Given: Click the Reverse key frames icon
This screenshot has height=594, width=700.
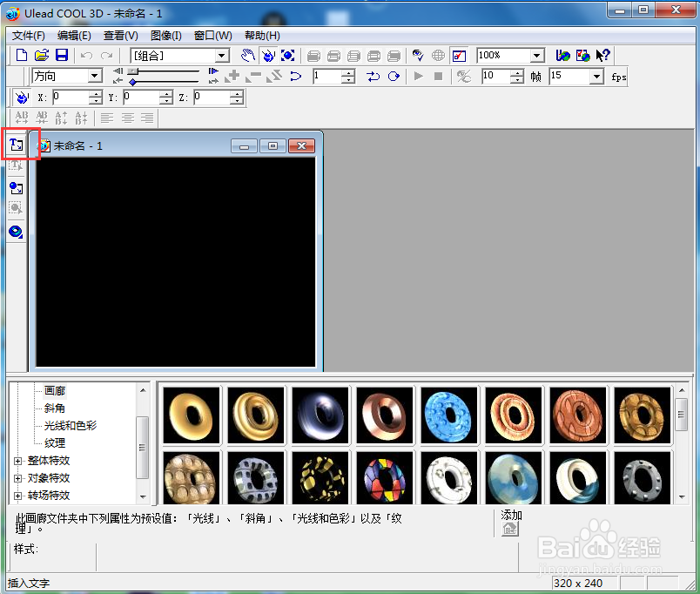Looking at the screenshot, I should click(274, 76).
